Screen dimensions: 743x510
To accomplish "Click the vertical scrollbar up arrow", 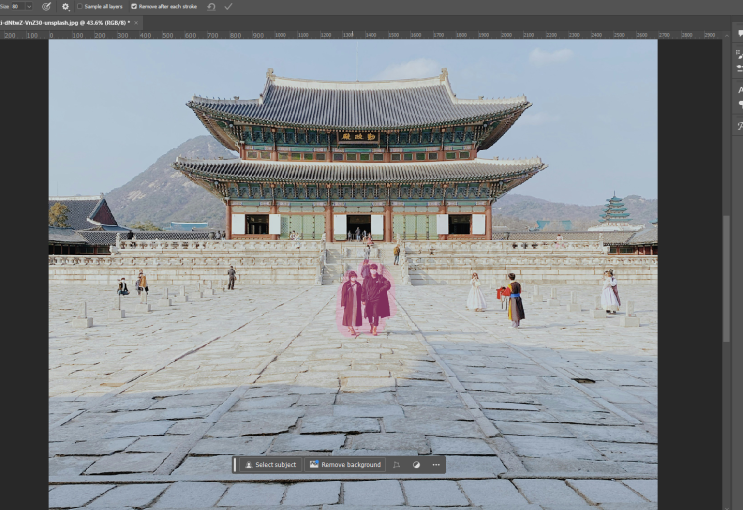I will (726, 35).
